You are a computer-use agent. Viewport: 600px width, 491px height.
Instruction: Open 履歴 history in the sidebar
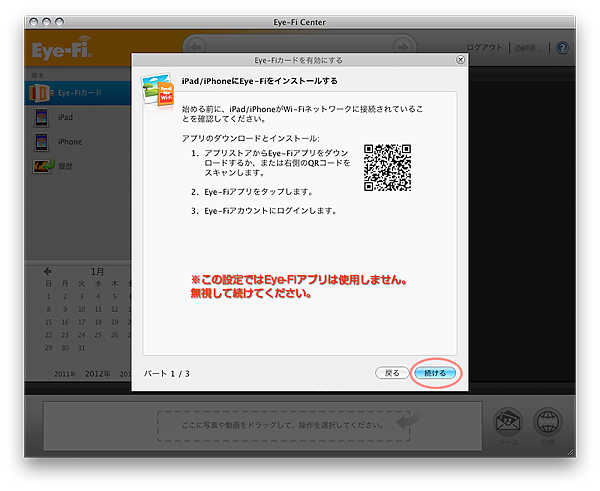(78, 166)
